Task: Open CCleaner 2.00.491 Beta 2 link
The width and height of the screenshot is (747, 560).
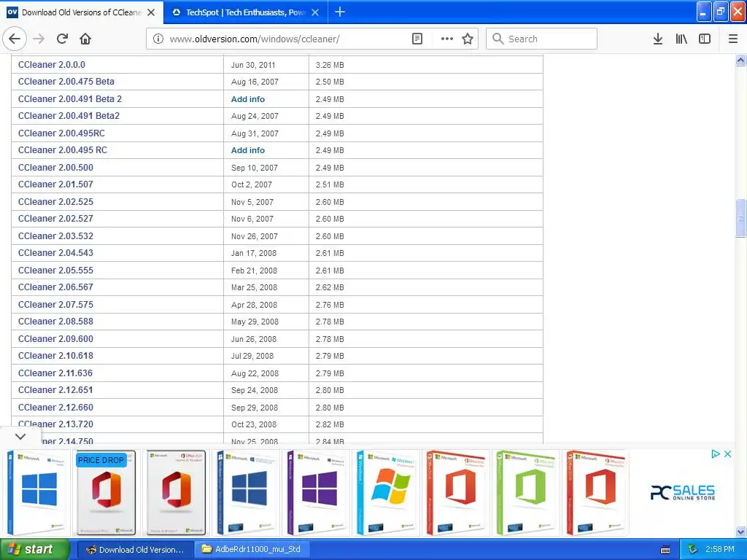Action: tap(70, 98)
